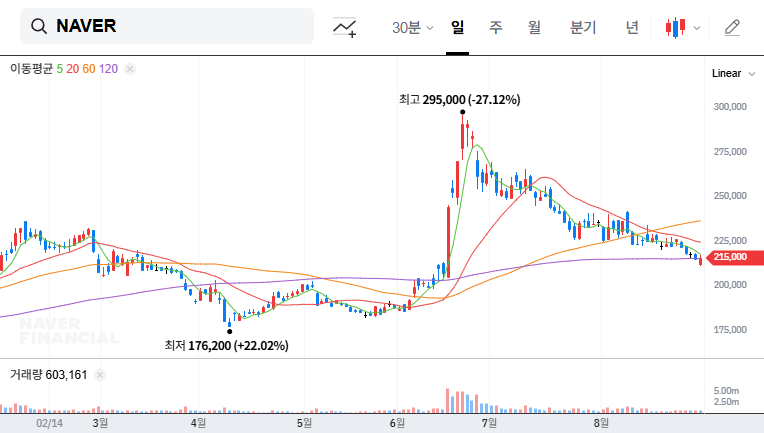Select the 일 daily tab
Image resolution: width=764 pixels, height=433 pixels.
(458, 27)
